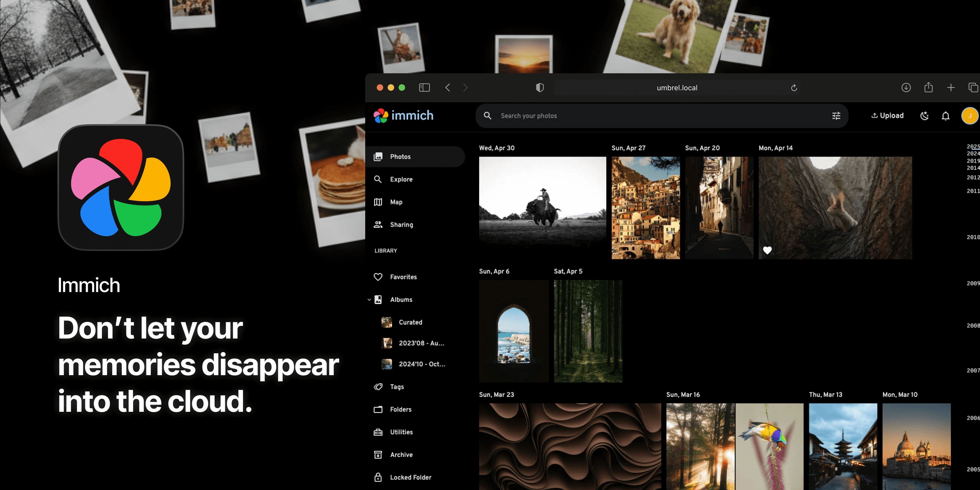Image resolution: width=980 pixels, height=490 pixels.
Task: Toggle favorite heart on squirrel photo
Action: pos(767,250)
